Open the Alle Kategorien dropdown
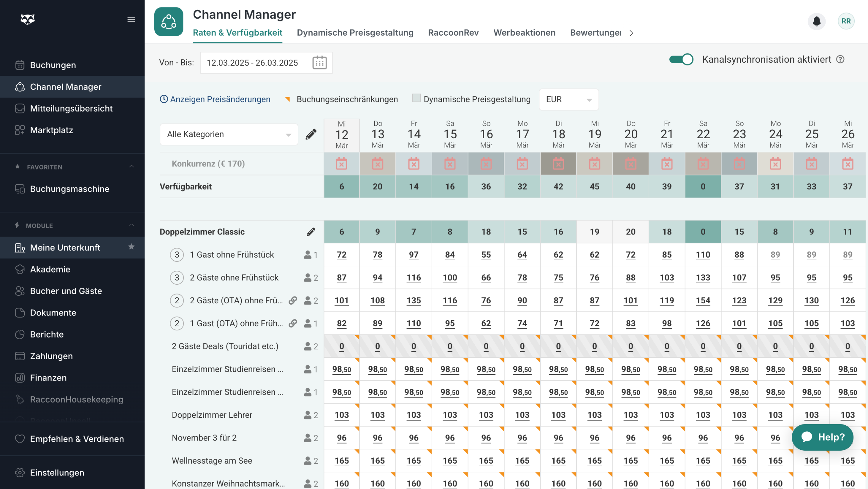This screenshot has height=489, width=868. (x=229, y=134)
